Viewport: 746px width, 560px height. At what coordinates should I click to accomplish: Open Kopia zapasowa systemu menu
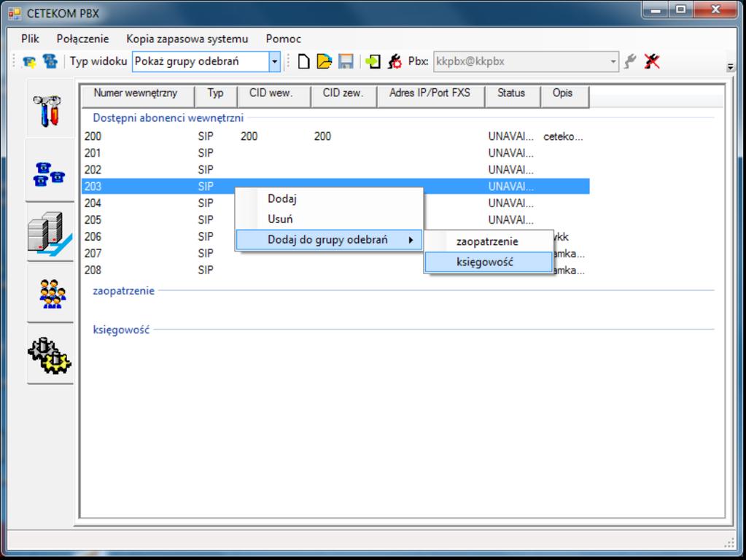pyautogui.click(x=187, y=39)
